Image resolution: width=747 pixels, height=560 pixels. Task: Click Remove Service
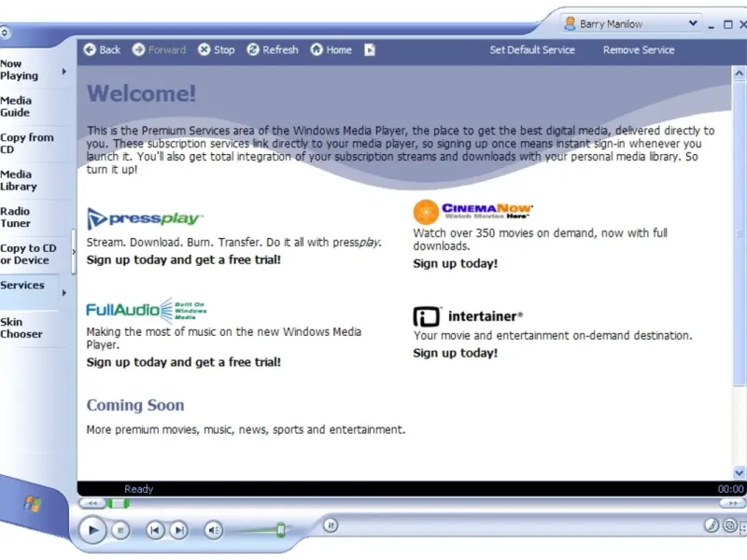pos(639,50)
